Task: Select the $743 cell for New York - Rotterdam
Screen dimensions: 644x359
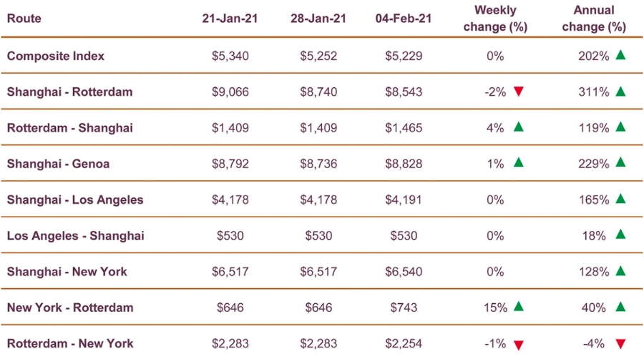Action: pos(404,308)
